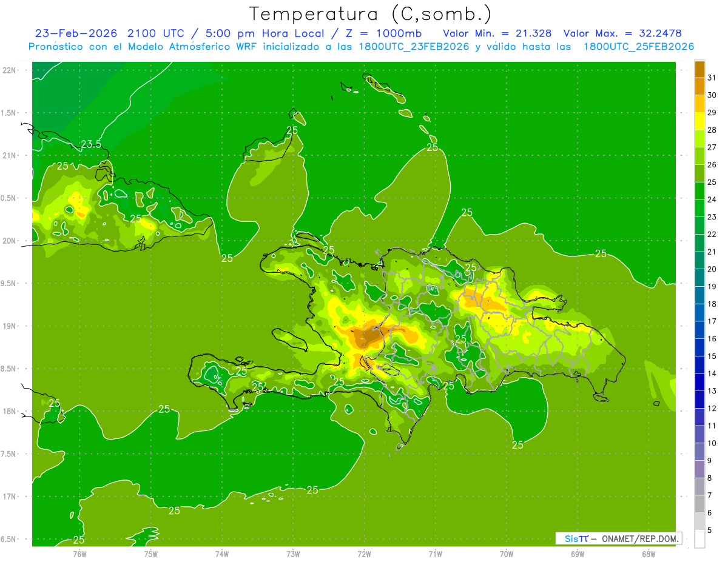Click the 68W longitude axis label
The image size is (728, 562).
click(x=649, y=554)
